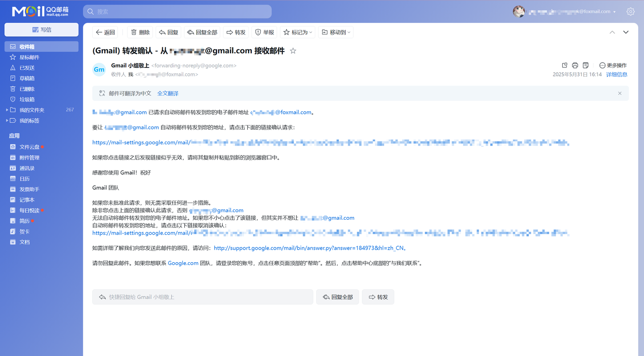Open 文件云盘 in the sidebar
The image size is (644, 356).
coord(30,147)
